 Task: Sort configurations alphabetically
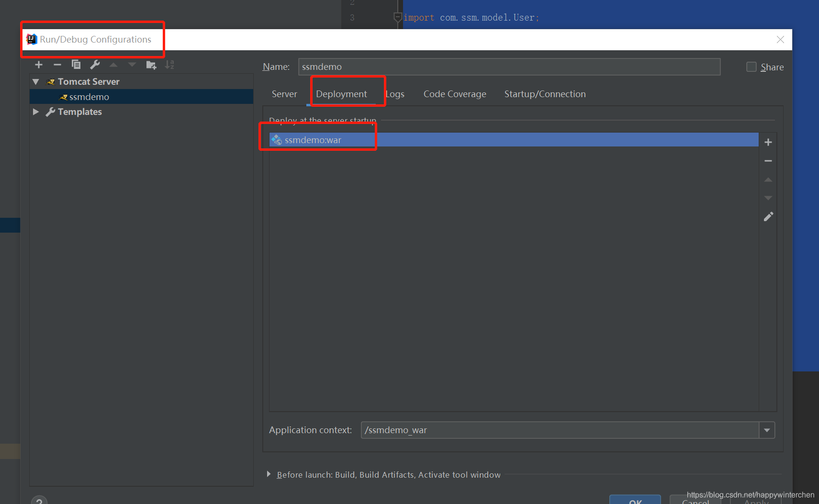tap(169, 65)
